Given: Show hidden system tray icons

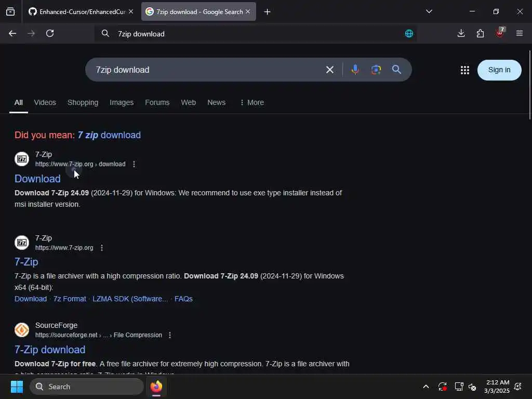Looking at the screenshot, I should pyautogui.click(x=426, y=387).
